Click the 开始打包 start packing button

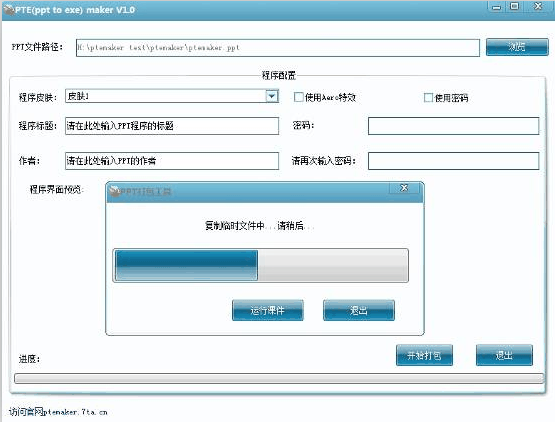[x=424, y=355]
